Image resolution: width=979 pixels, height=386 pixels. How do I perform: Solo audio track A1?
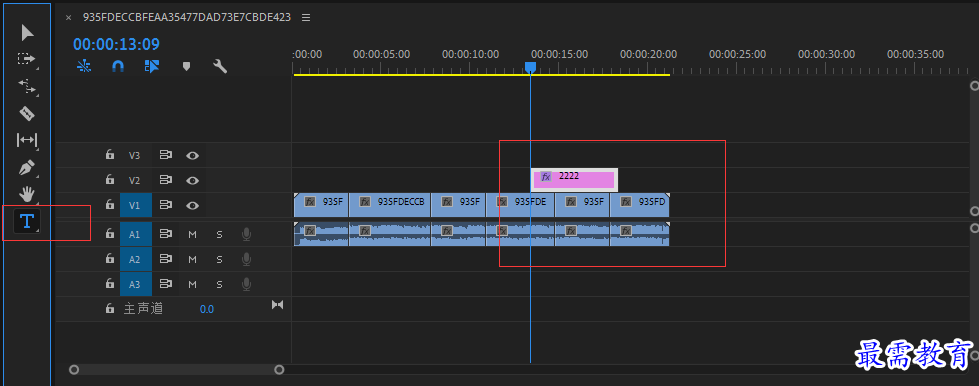[219, 234]
